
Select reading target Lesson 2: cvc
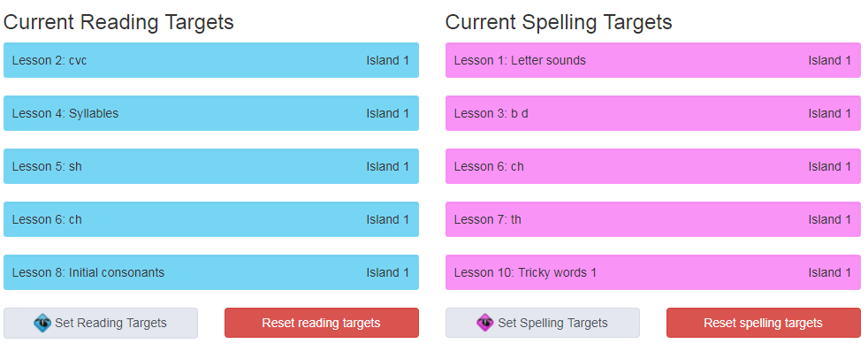[211, 60]
